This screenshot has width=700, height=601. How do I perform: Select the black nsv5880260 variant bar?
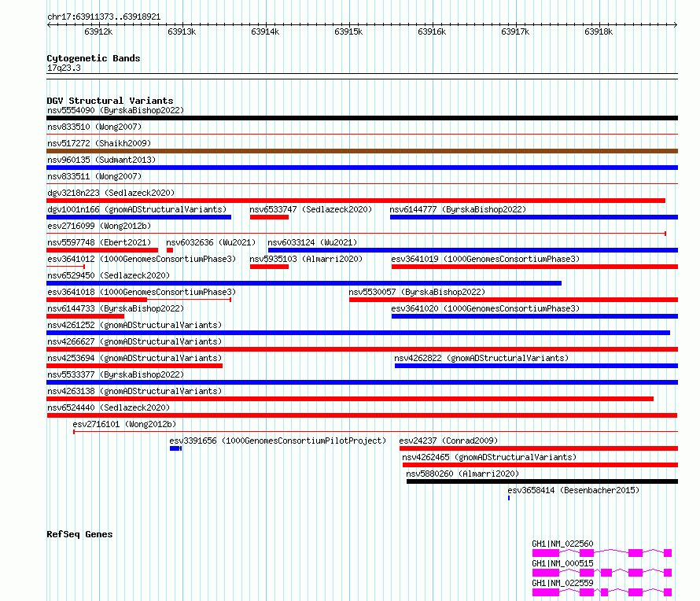pyautogui.click(x=543, y=481)
